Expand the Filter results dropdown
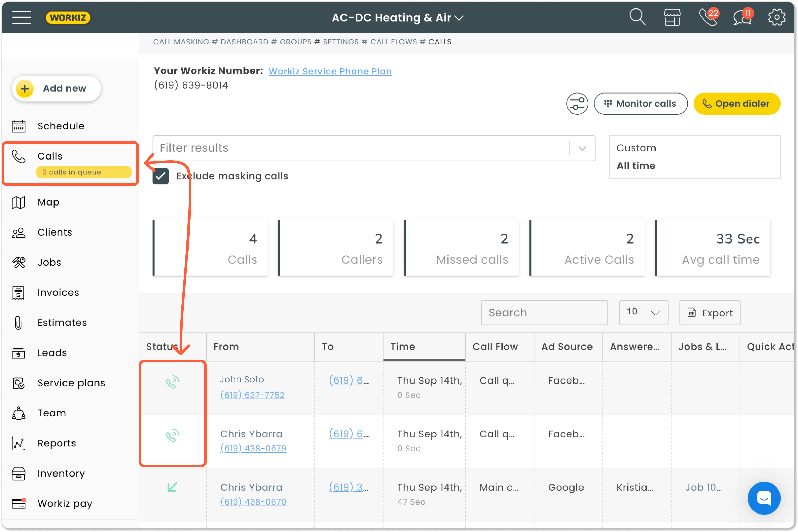Image resolution: width=798 pixels, height=532 pixels. click(582, 148)
